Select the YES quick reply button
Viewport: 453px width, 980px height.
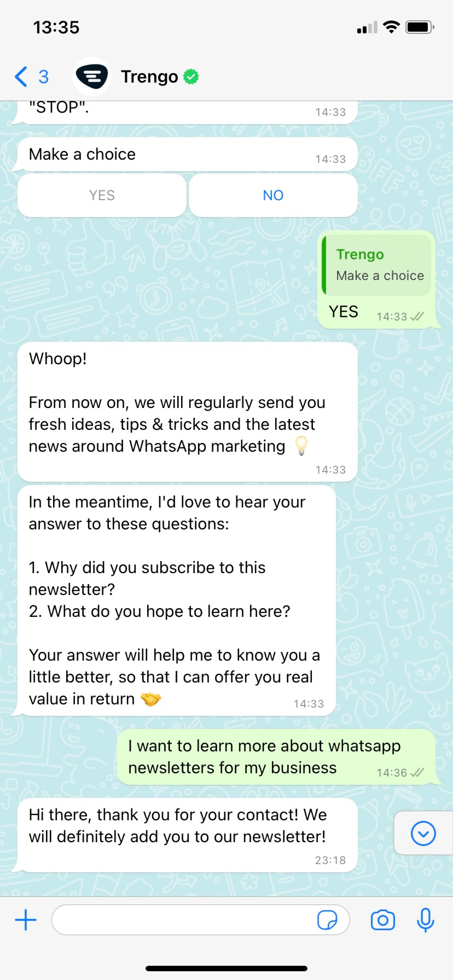click(x=102, y=195)
